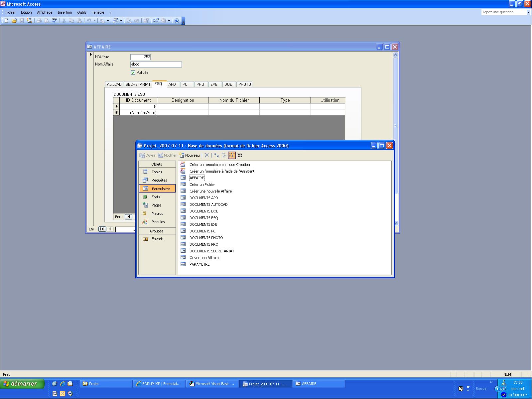
Task: Expand the 'Tapez une question' dropdown
Action: (x=528, y=12)
